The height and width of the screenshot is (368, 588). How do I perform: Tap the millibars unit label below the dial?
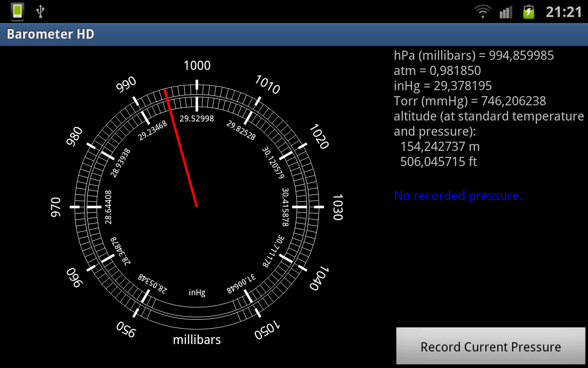[x=197, y=340]
